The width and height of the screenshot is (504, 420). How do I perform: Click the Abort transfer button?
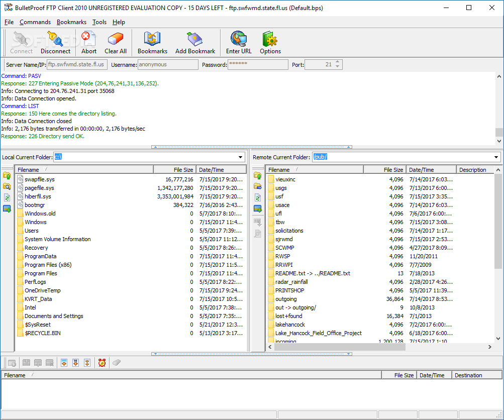click(89, 43)
